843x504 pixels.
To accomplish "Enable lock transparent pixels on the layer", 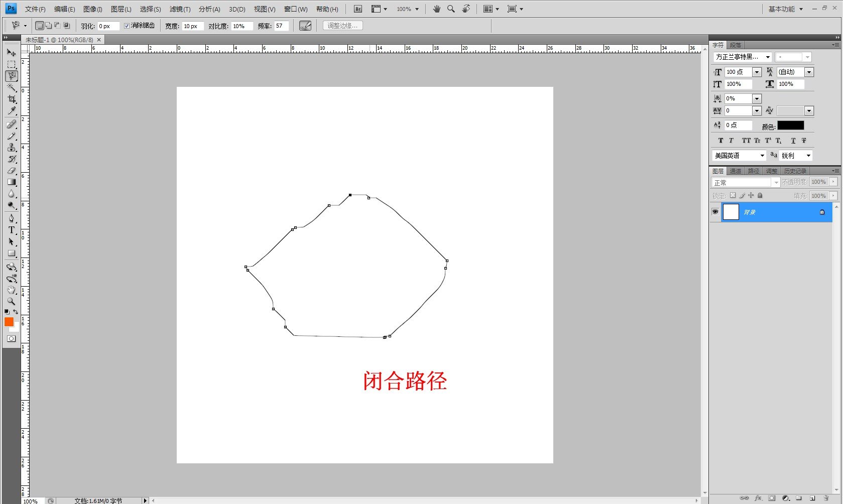I will (x=733, y=195).
